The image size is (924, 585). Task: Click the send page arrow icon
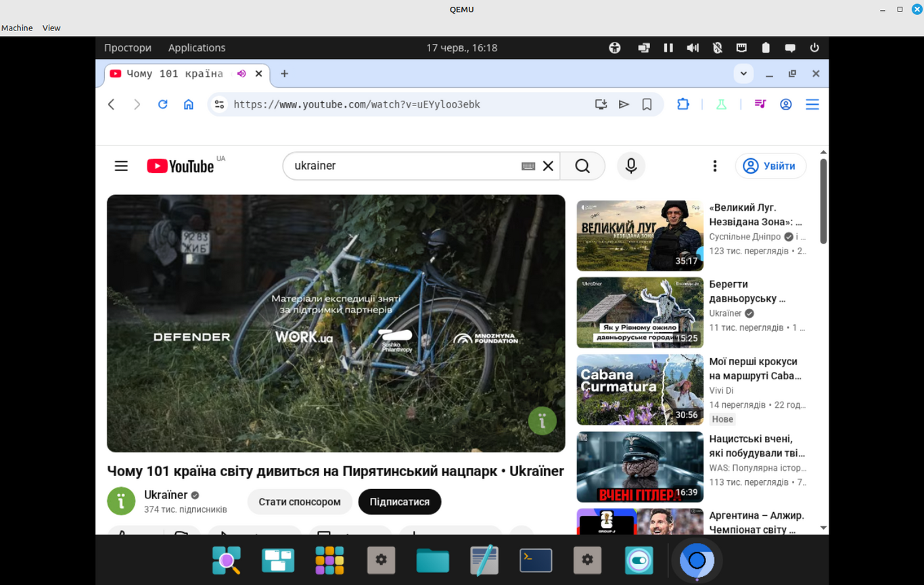pos(624,104)
